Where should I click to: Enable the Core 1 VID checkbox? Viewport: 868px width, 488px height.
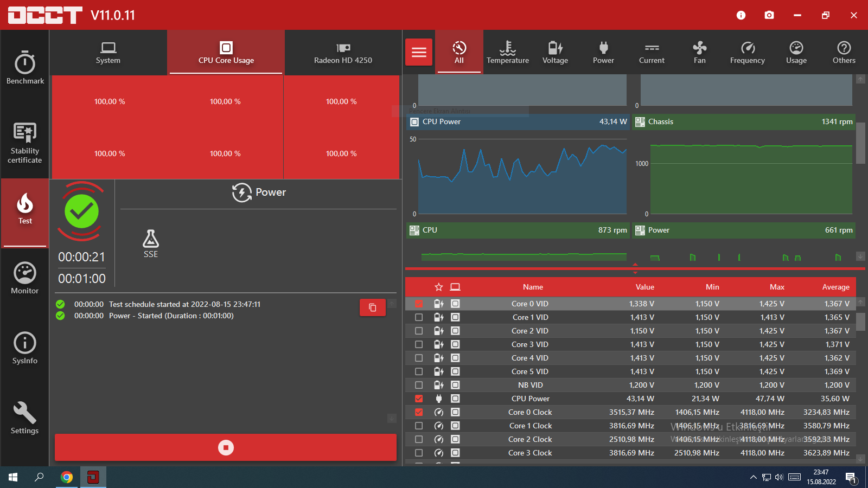419,317
